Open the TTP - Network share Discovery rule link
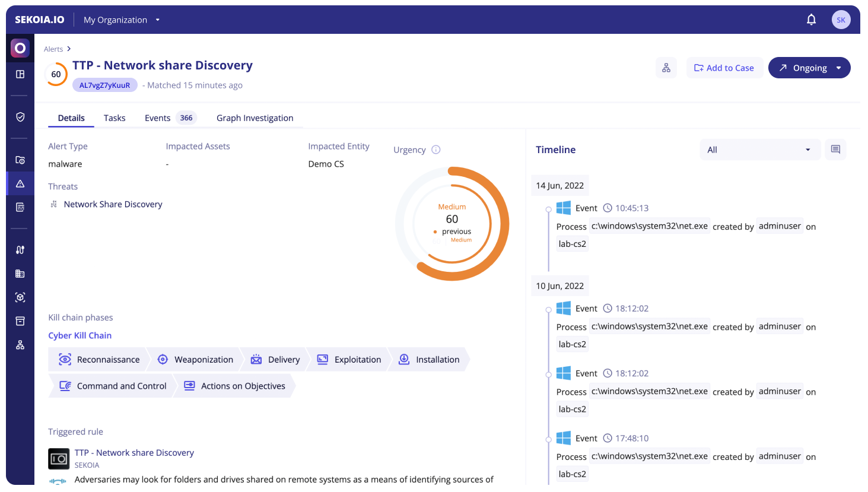This screenshot has height=492, width=868. point(134,453)
